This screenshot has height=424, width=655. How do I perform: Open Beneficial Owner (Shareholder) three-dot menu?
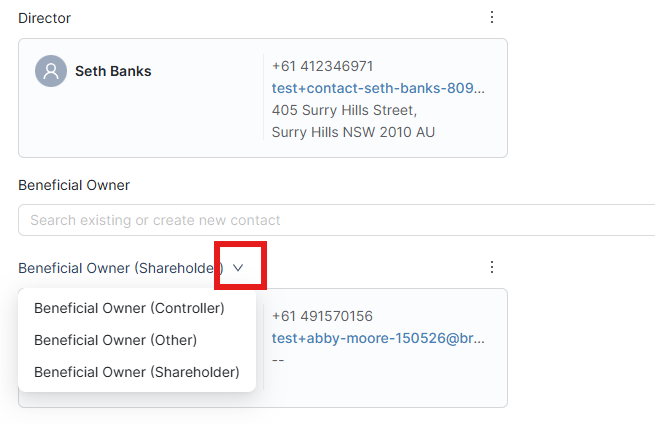tap(492, 267)
